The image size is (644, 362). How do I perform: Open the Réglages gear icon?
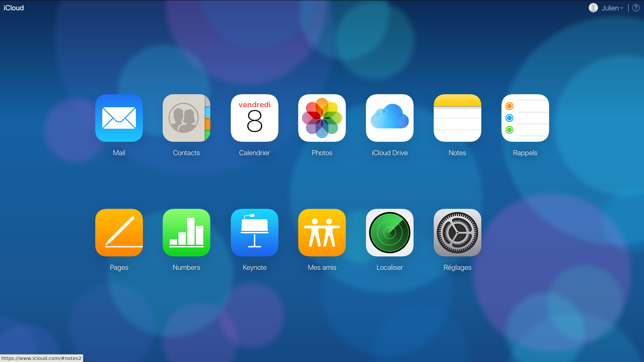458,233
